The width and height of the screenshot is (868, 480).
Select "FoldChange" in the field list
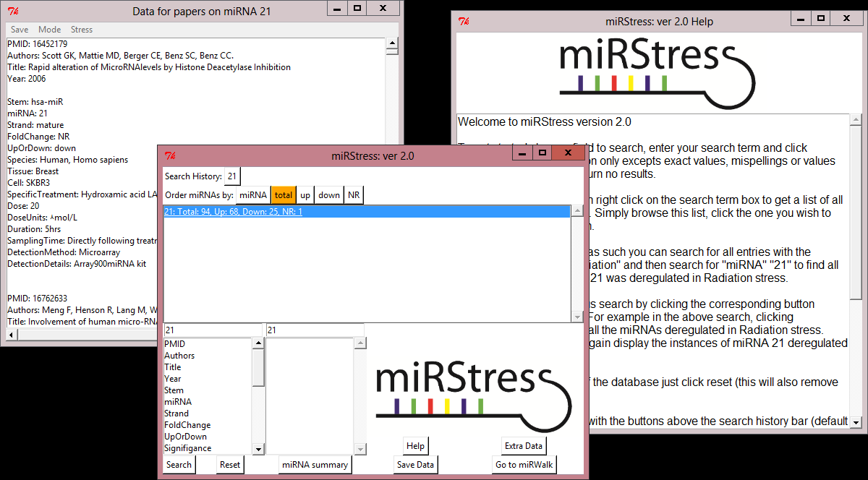click(187, 424)
